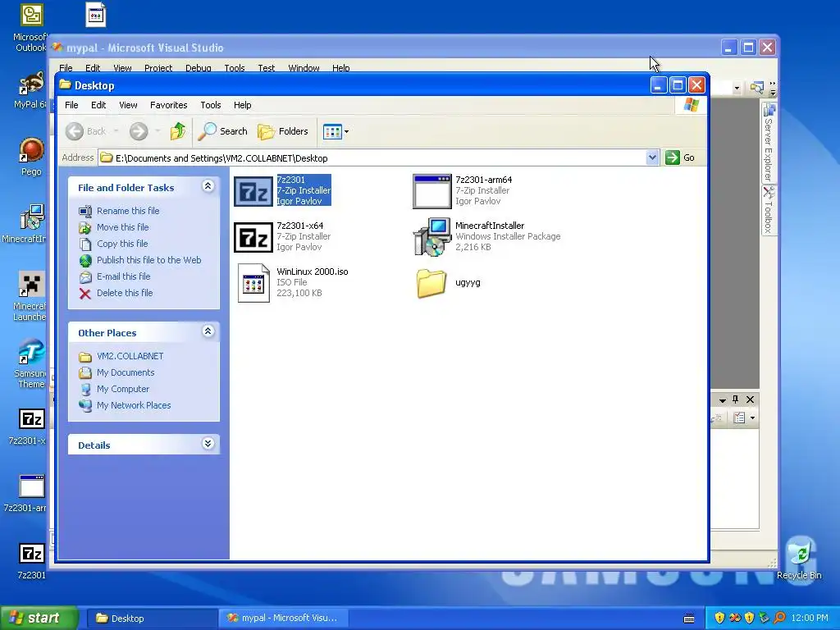Viewport: 840px width, 630px height.
Task: Open Toolbox side tab in Visual Studio
Action: [x=769, y=210]
